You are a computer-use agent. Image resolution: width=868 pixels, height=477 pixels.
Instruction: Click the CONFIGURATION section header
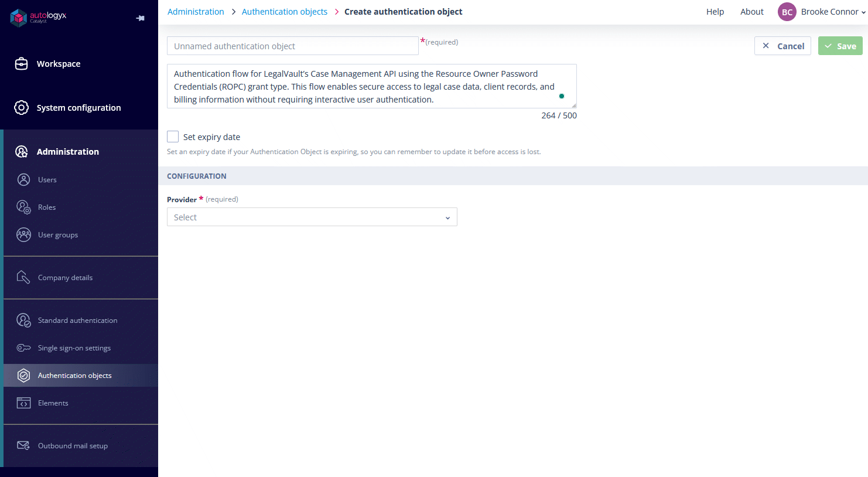[197, 176]
